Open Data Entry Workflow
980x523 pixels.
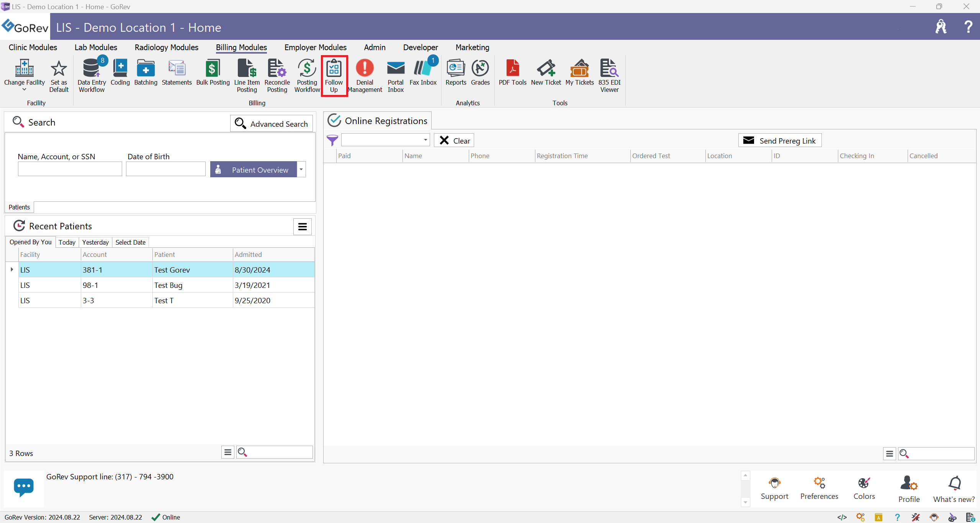click(92, 75)
